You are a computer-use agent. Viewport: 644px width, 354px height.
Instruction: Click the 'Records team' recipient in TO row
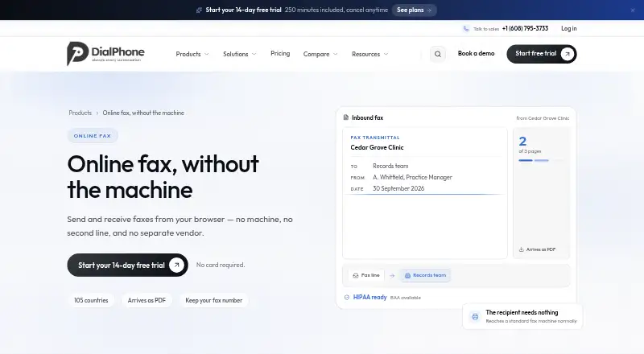point(390,166)
